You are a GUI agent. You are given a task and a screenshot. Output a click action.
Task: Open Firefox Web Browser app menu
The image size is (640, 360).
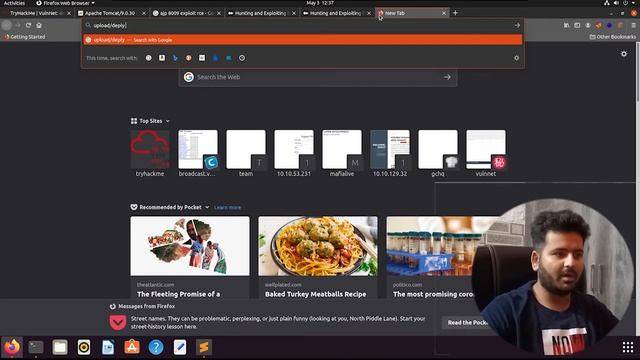click(x=66, y=3)
